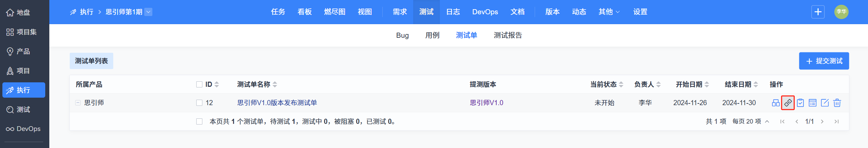Open the 燃尽图 menu item
This screenshot has height=148, width=868.
click(335, 12)
